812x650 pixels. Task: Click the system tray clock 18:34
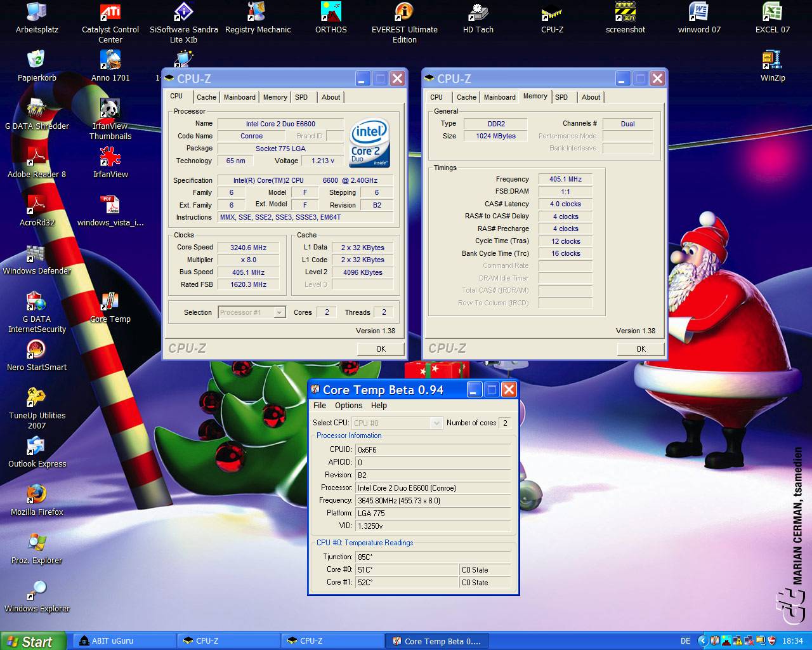click(x=792, y=641)
